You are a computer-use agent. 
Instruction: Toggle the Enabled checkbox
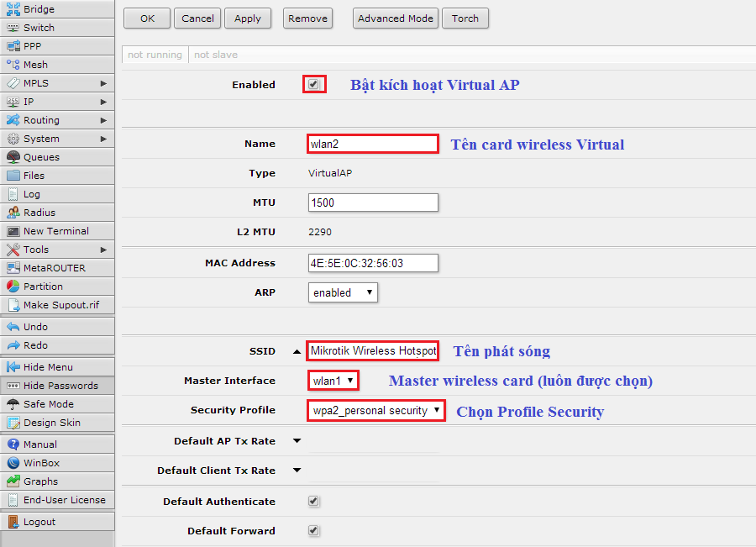[x=313, y=85]
